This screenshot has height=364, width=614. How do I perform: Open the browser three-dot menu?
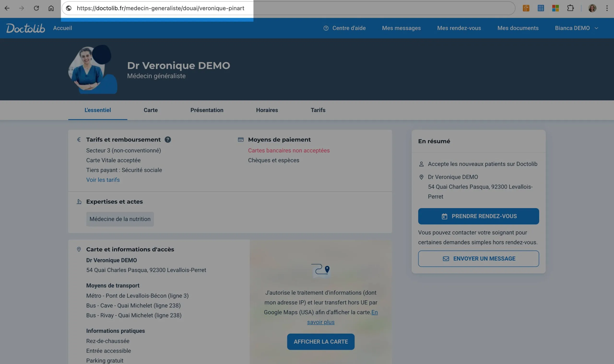tap(607, 8)
